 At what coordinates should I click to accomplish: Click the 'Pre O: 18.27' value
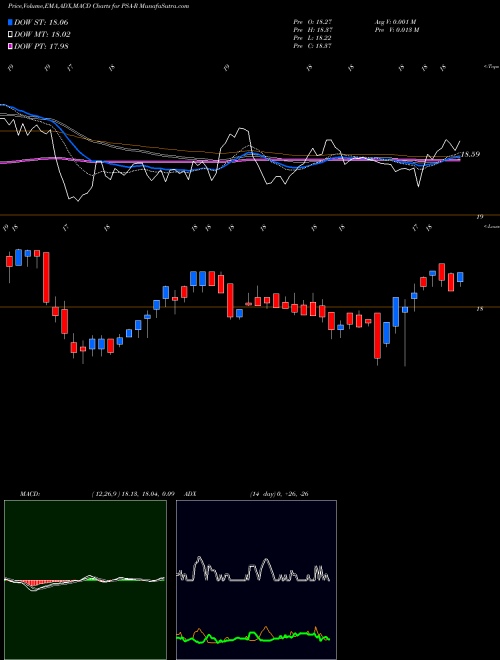[313, 21]
